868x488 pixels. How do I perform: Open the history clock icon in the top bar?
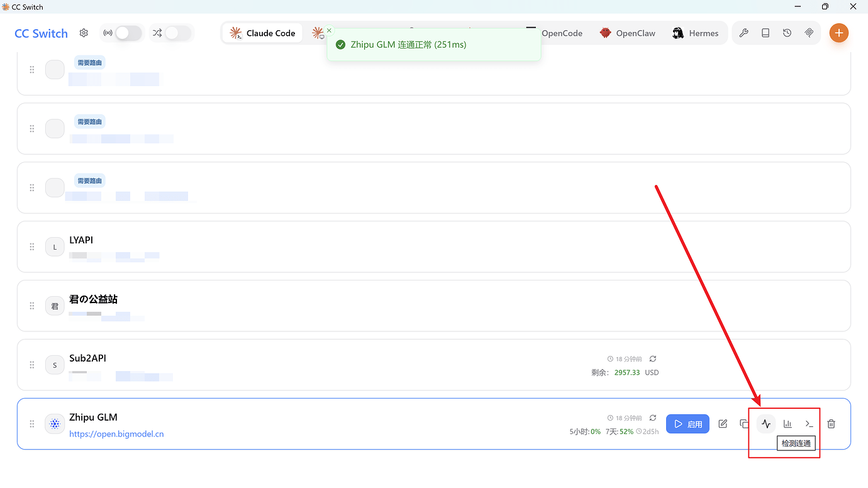pos(787,33)
